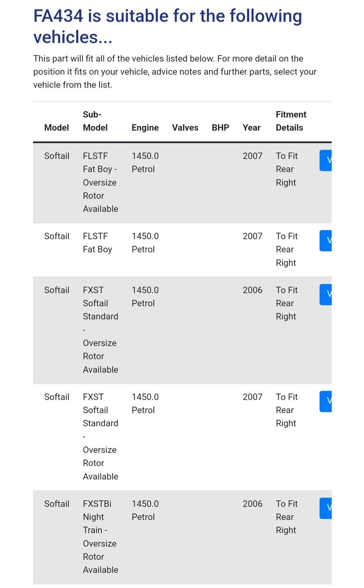Select plain FLSTF Fat Boy sub-model cell
This screenshot has height=588, width=364.
point(98,243)
